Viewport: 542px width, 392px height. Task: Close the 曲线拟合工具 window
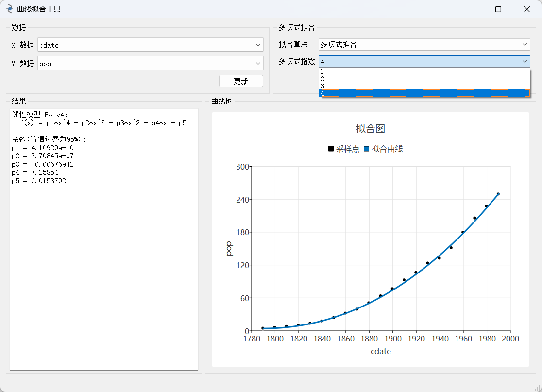527,9
